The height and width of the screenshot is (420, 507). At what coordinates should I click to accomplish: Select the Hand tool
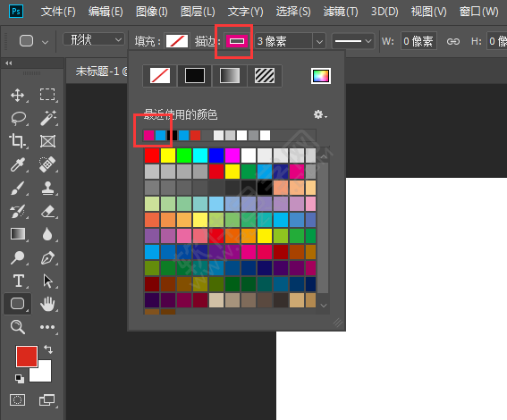coord(48,304)
